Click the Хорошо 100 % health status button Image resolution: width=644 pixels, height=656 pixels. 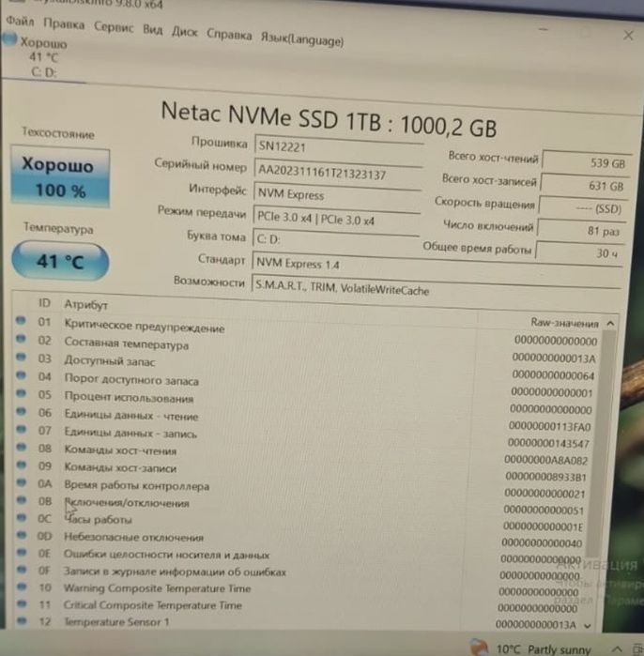tap(60, 177)
